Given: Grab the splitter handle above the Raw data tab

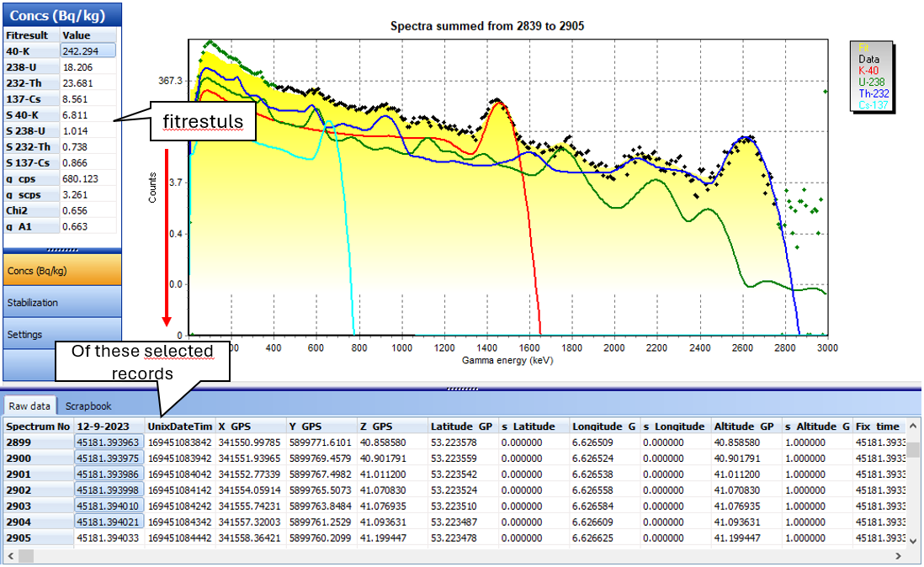Looking at the screenshot, I should pos(462,389).
